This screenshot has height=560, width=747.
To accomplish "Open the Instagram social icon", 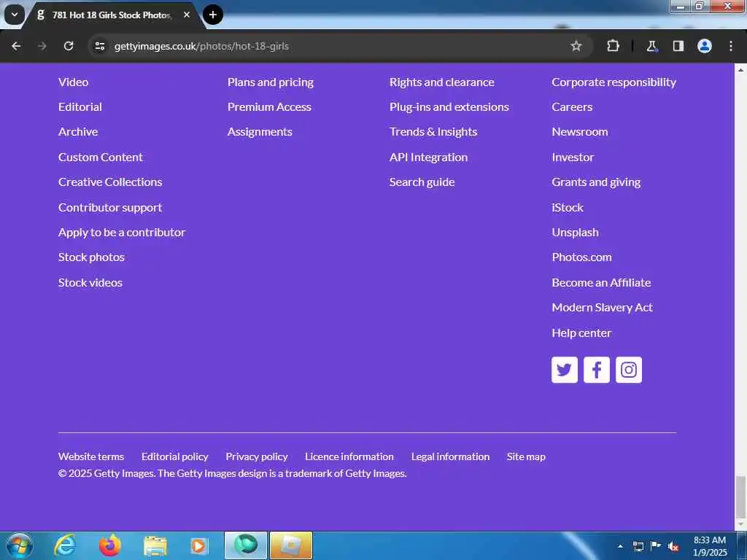I will (628, 370).
